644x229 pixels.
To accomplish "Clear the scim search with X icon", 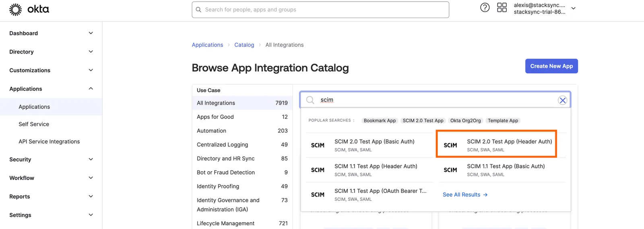I will [563, 100].
